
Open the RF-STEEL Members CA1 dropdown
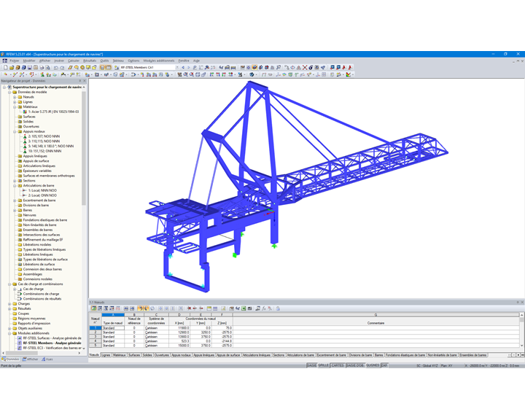[x=177, y=67]
